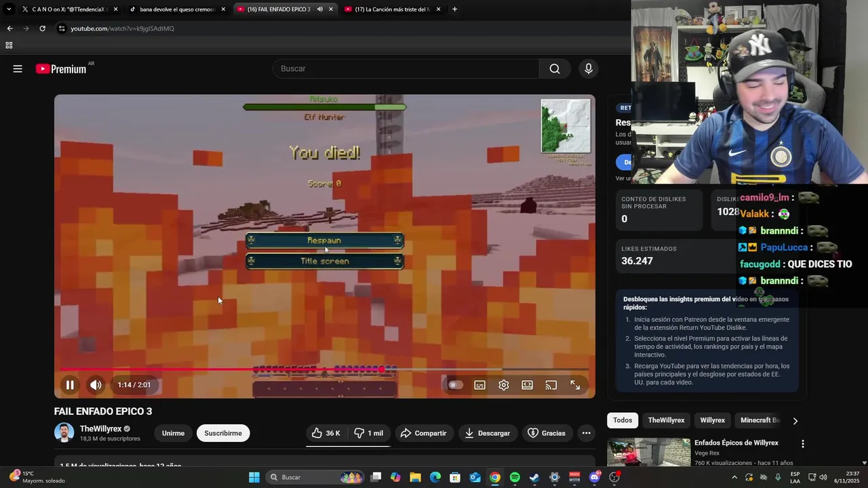This screenshot has width=868, height=488.
Task: Go back in browser history
Action: click(9, 28)
